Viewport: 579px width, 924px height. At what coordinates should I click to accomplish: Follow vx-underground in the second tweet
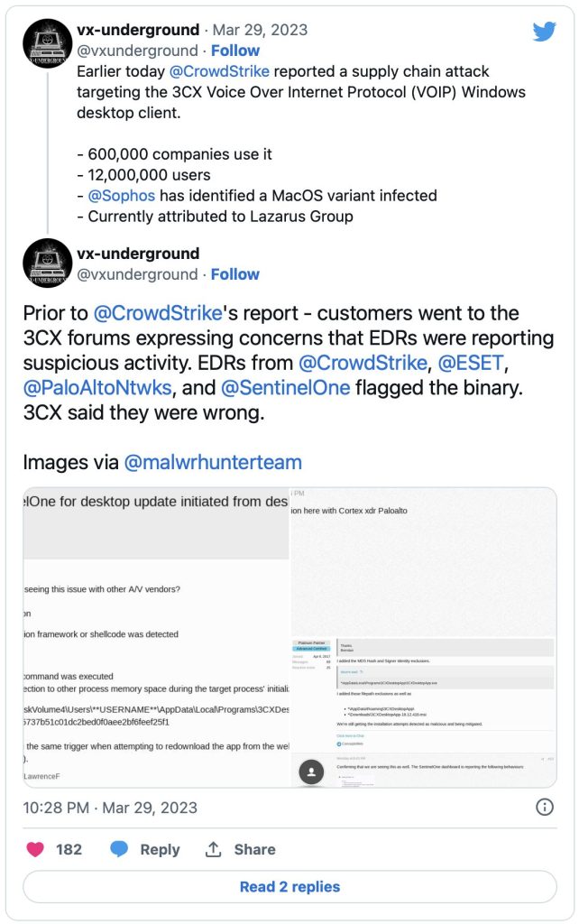234,274
